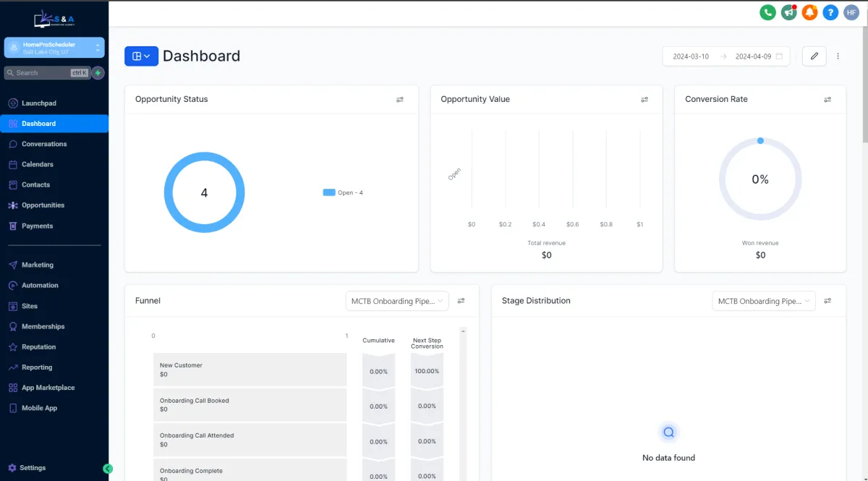Viewport: 868px width, 481px height.
Task: Toggle the Open - 4 legend item
Action: click(343, 192)
